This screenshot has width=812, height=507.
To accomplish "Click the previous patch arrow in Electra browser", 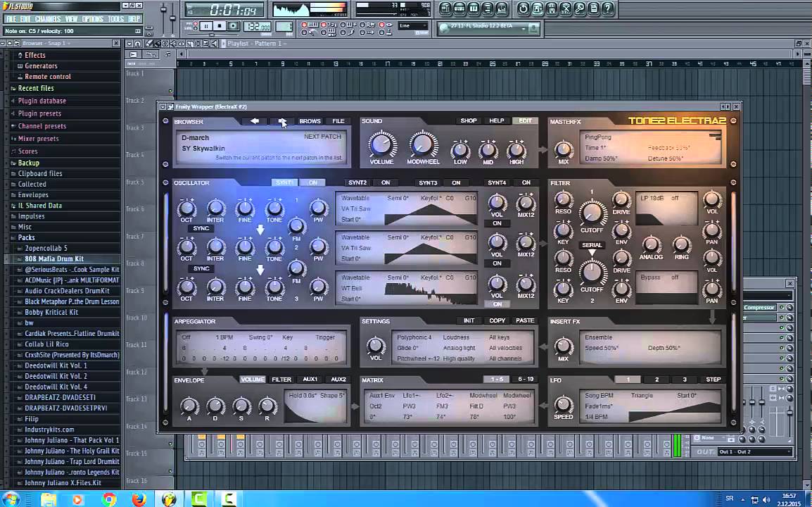I will click(x=254, y=121).
